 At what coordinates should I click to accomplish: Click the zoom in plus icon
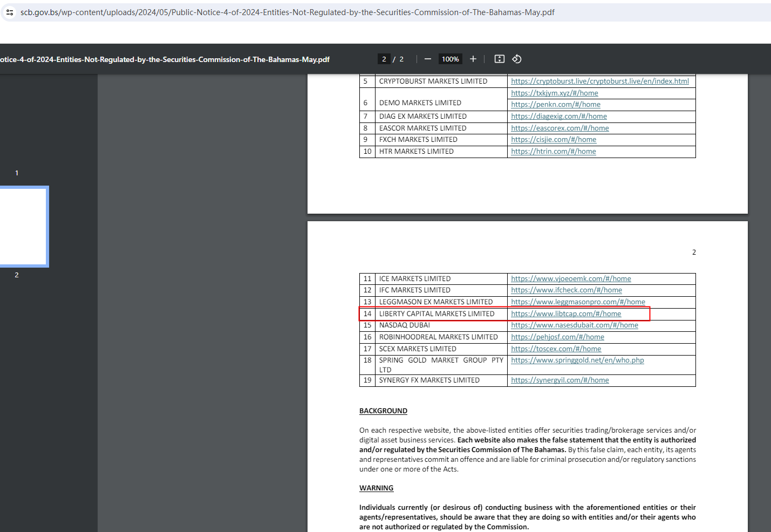(x=473, y=59)
